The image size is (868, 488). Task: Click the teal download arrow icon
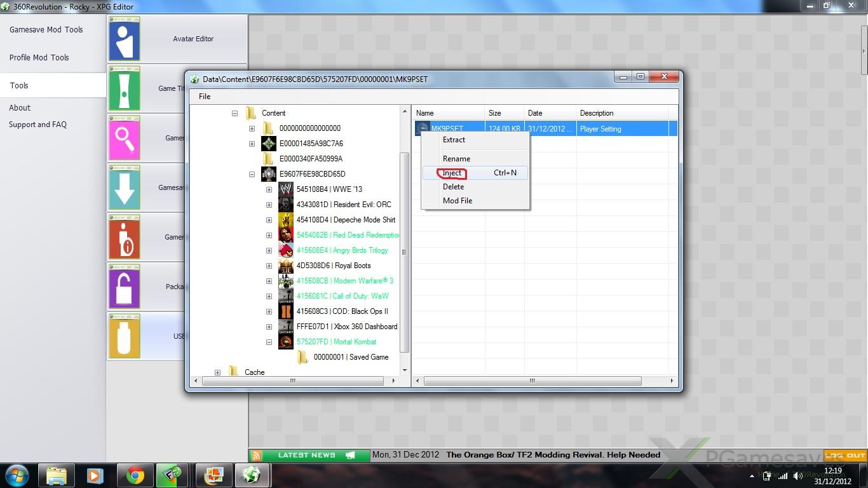coord(124,187)
